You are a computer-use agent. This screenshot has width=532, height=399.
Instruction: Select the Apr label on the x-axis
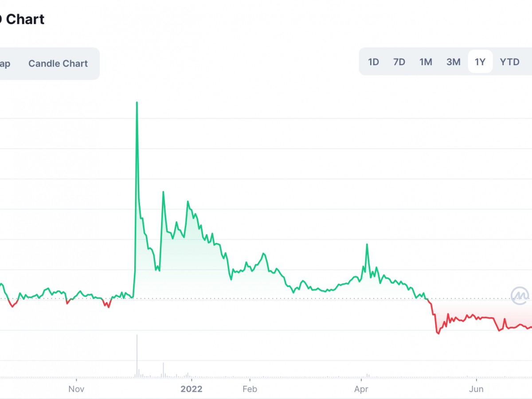(x=361, y=389)
